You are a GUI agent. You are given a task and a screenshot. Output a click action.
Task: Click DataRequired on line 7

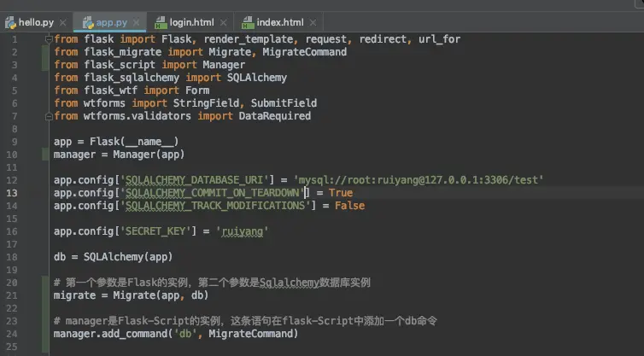coord(275,116)
